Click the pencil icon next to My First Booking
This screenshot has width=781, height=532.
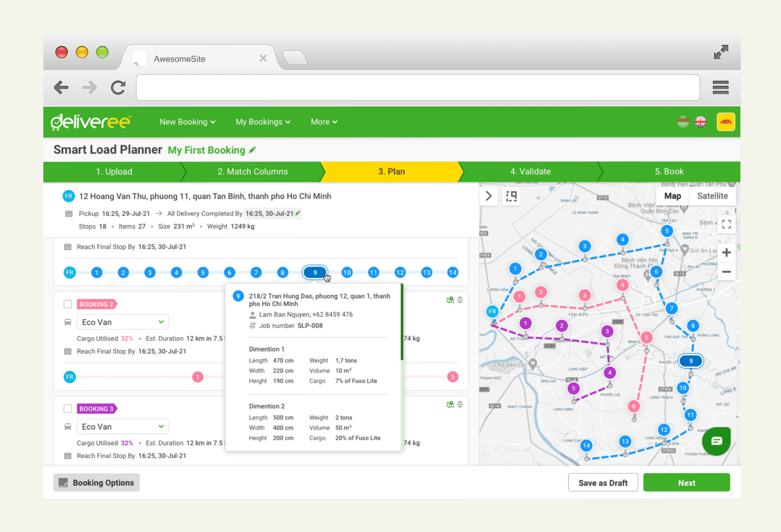pyautogui.click(x=253, y=150)
